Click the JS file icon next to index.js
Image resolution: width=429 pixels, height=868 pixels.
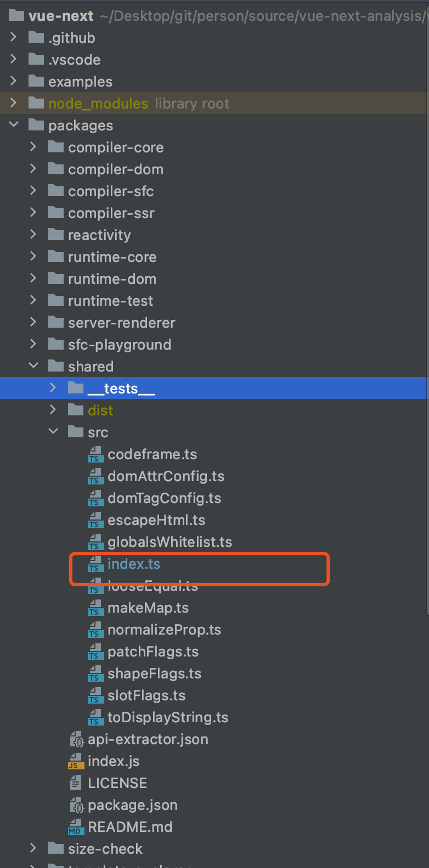pyautogui.click(x=76, y=761)
